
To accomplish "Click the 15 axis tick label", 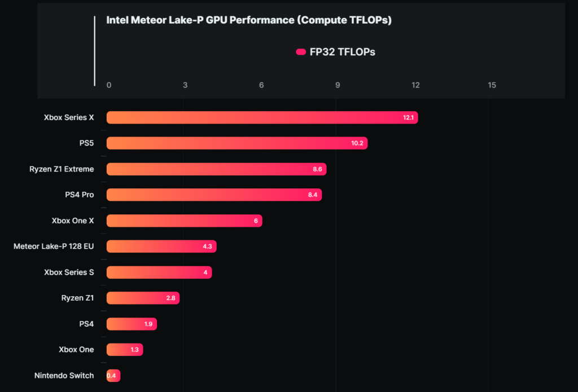I will point(492,85).
